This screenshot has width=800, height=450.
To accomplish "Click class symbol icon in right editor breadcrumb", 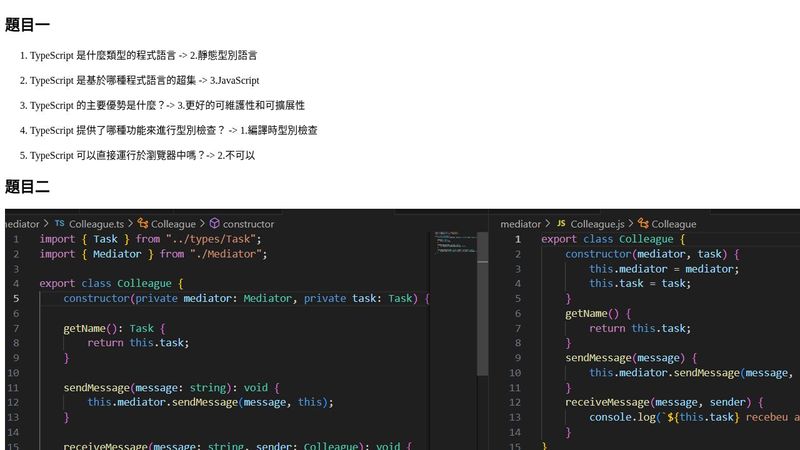I will 644,224.
